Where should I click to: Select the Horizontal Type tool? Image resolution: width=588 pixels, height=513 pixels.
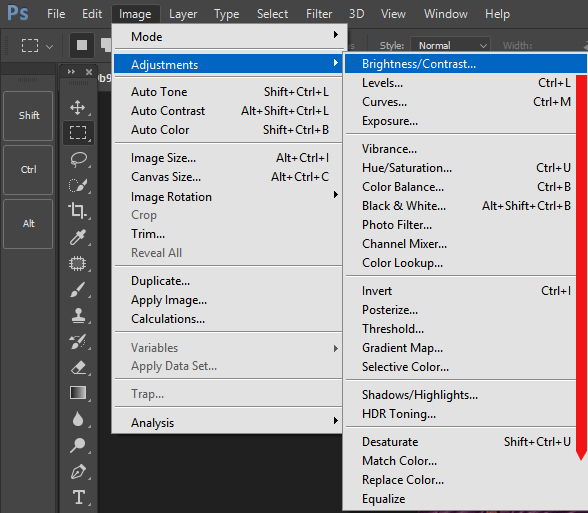tap(79, 497)
